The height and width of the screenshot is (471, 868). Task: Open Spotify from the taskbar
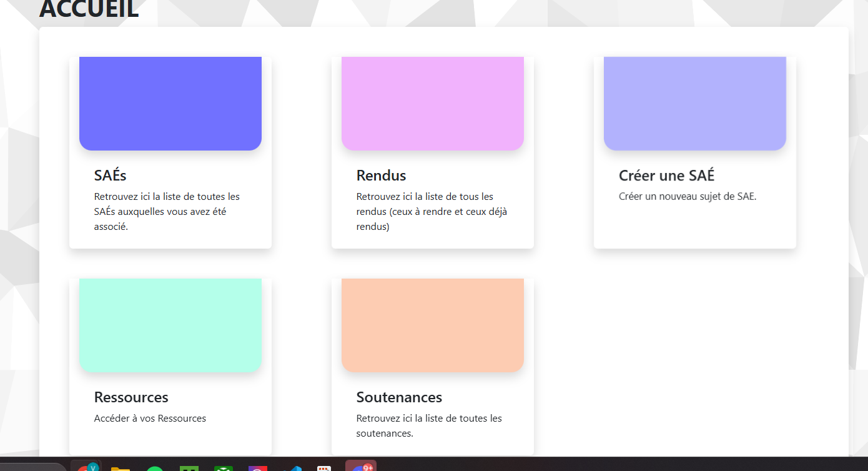[154, 469]
